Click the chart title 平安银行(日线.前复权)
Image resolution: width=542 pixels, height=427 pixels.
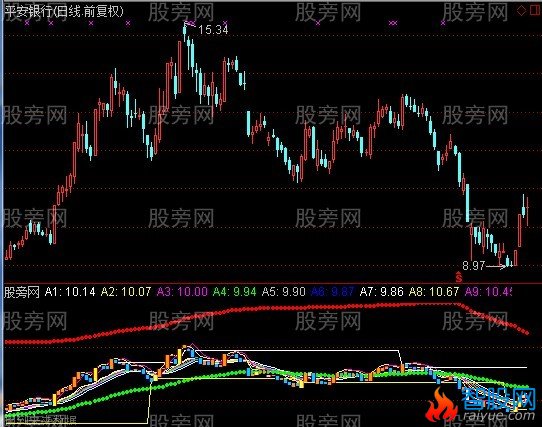[x=64, y=11]
